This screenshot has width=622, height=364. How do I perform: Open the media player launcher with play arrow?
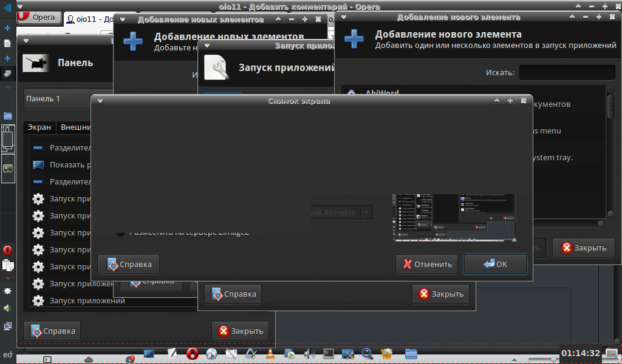click(290, 353)
